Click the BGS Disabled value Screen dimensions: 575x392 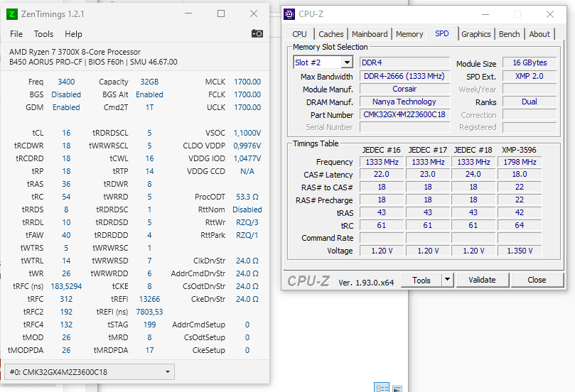click(66, 94)
